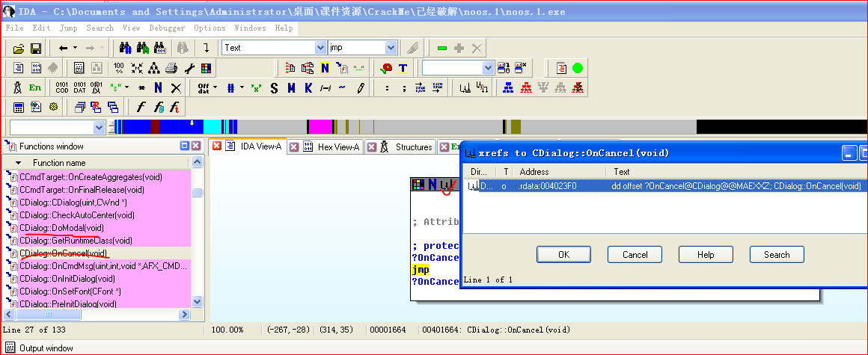This screenshot has width=868, height=355.
Task: Click Cancel in the xrefs dialog
Action: 635,254
